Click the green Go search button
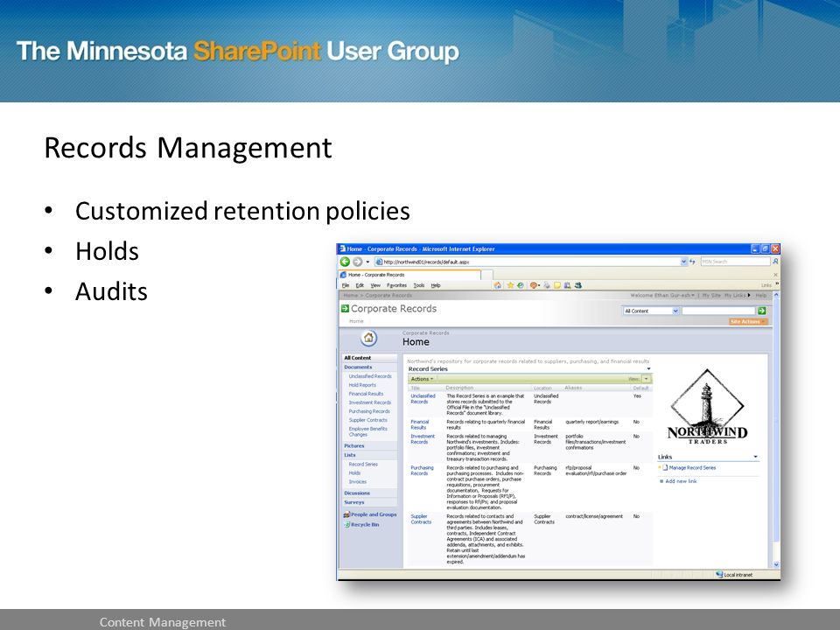 [x=762, y=311]
